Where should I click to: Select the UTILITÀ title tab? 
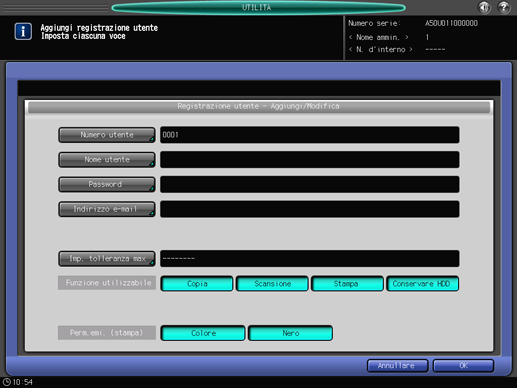pyautogui.click(x=258, y=7)
